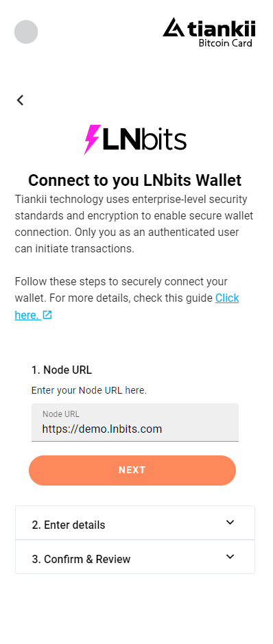273x644 pixels.
Task: Go back using the left chevron arrow
Action: (20, 100)
